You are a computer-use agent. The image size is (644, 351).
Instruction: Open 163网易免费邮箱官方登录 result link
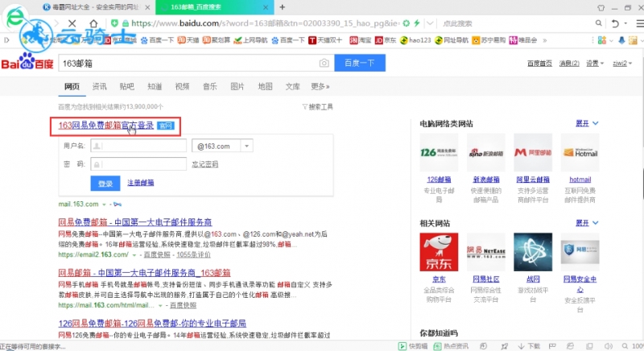tap(106, 126)
